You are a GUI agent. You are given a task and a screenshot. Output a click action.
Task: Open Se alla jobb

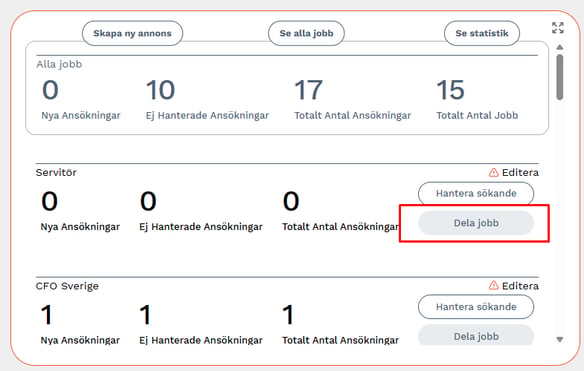306,33
